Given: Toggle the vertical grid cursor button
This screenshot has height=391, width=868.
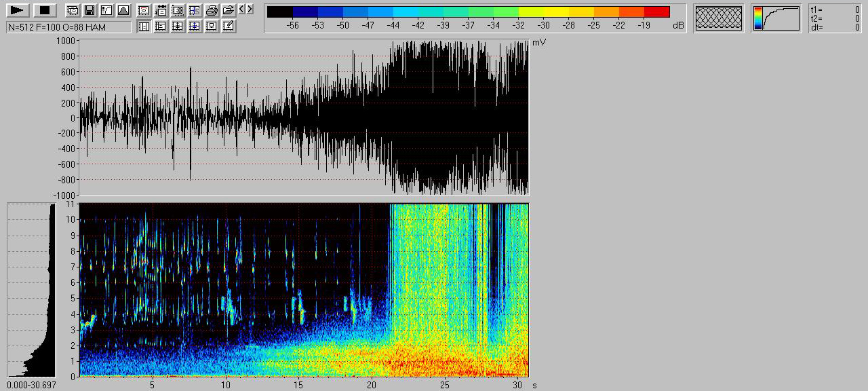Looking at the screenshot, I should click(x=144, y=26).
